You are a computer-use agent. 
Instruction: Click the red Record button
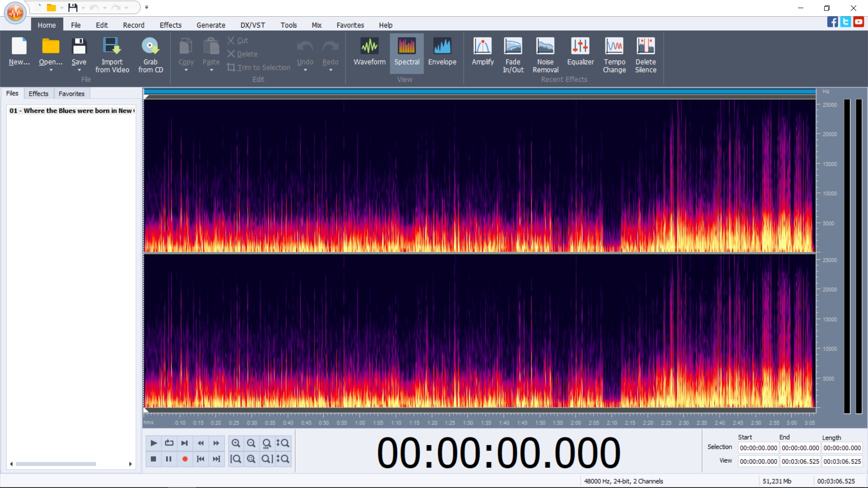point(184,459)
